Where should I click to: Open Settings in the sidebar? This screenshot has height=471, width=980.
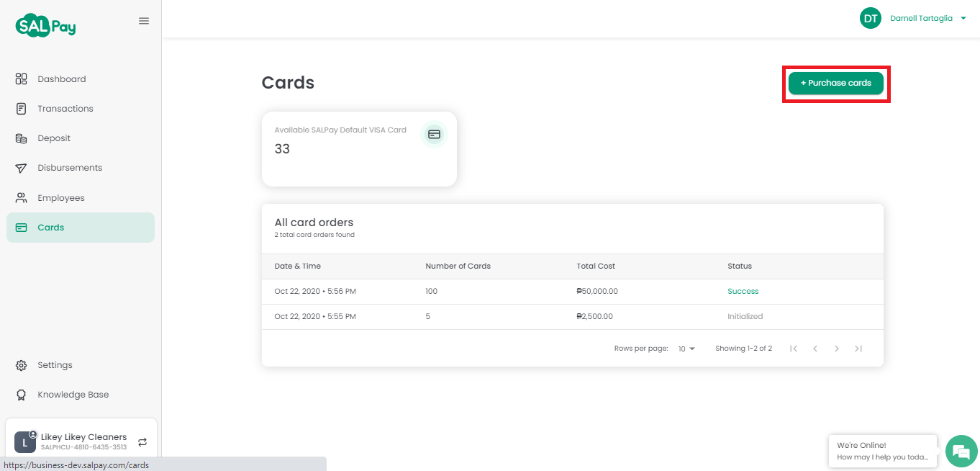coord(81,365)
